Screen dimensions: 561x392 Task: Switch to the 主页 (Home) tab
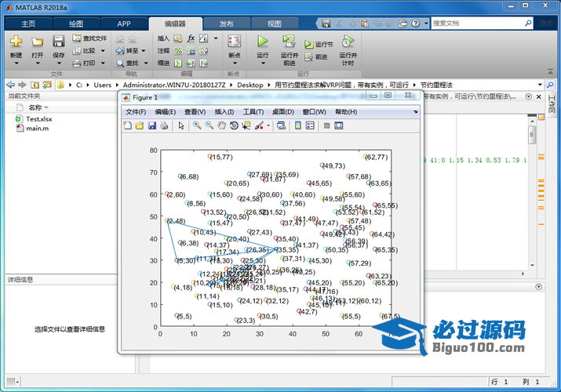tap(28, 24)
